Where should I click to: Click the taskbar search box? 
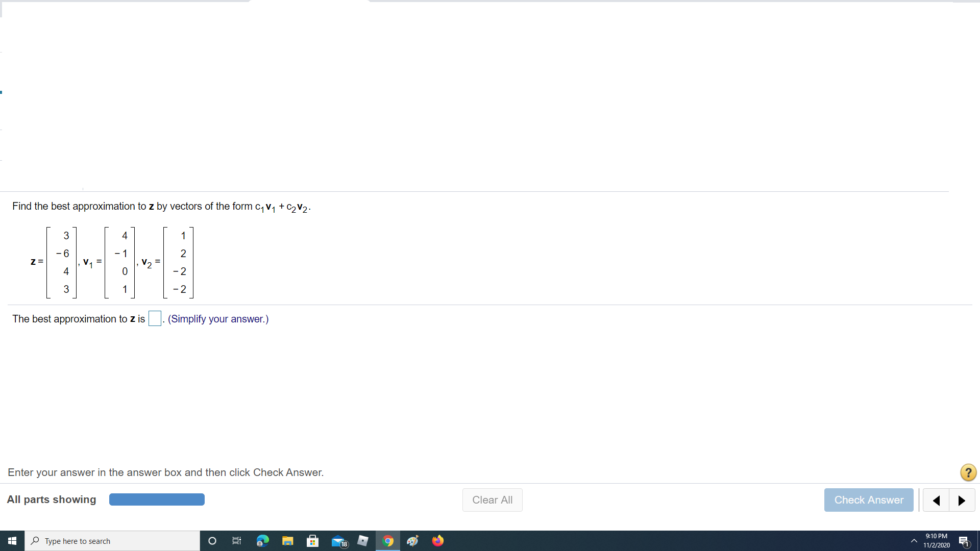click(x=112, y=541)
